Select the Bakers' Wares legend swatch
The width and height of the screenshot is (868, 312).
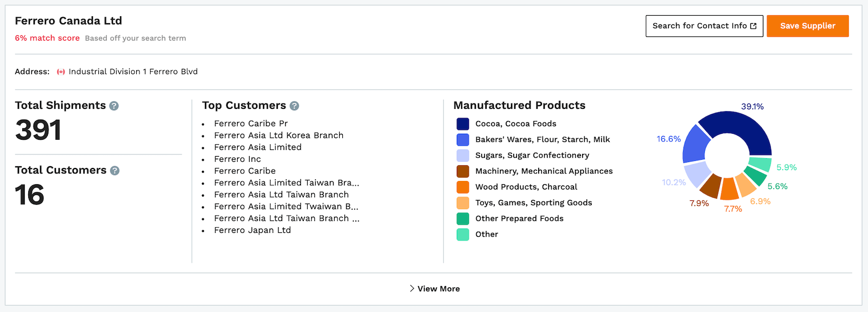(x=463, y=140)
